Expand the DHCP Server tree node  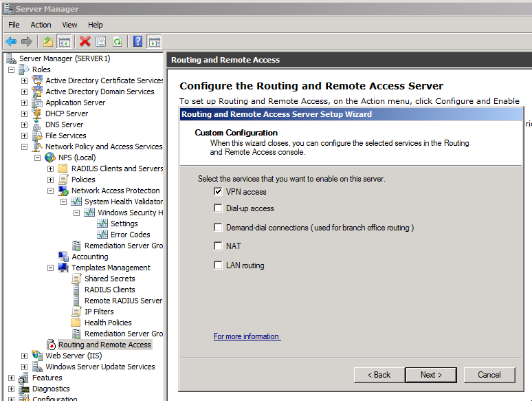coord(25,113)
